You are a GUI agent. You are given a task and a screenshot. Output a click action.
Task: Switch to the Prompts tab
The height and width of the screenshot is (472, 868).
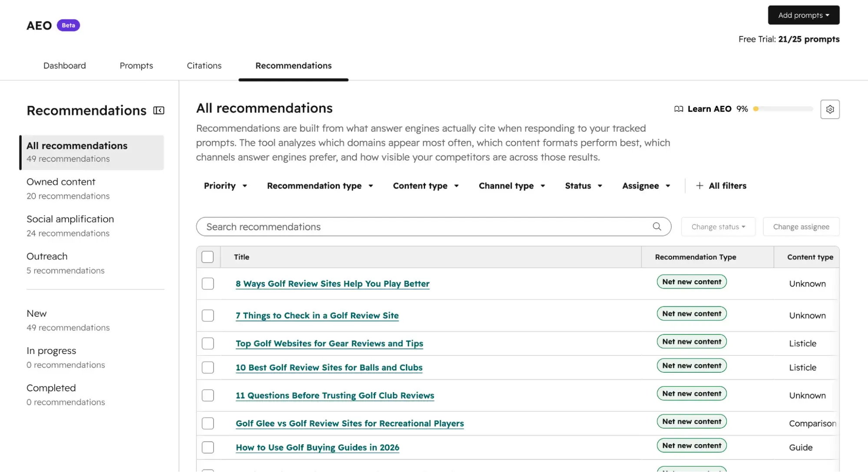point(136,66)
